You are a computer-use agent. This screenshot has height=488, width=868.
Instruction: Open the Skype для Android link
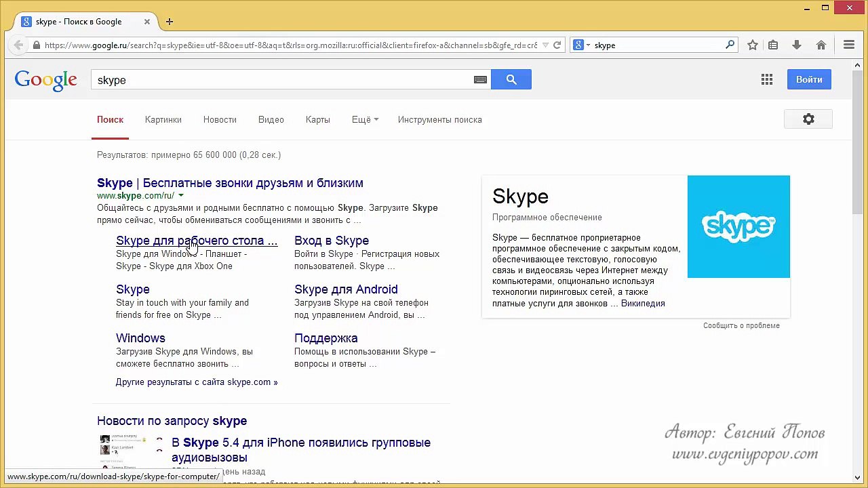(x=346, y=289)
